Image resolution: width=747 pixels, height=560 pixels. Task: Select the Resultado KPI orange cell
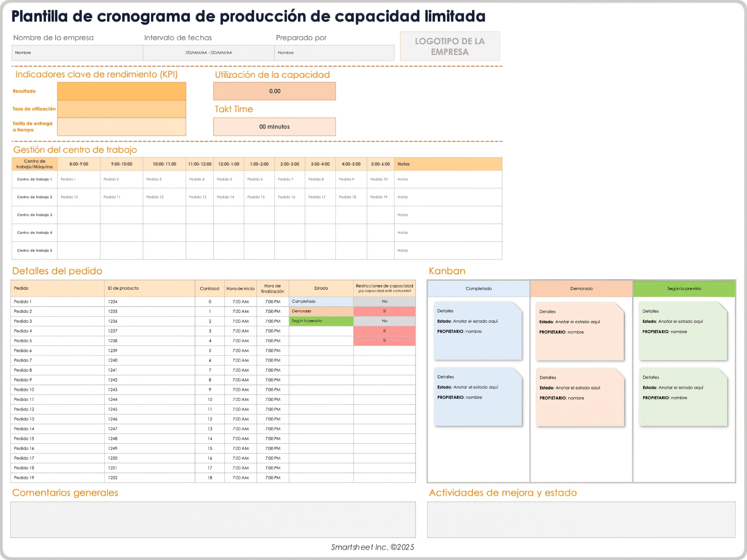[121, 91]
